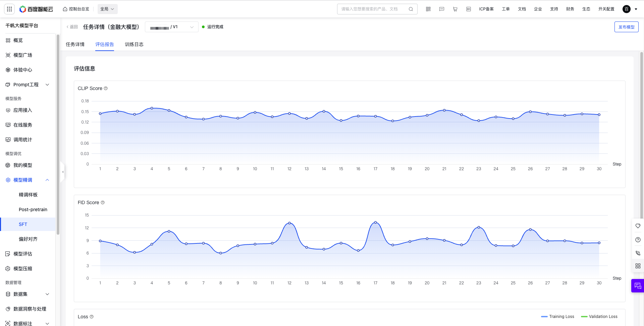This screenshot has height=326, width=644.
Task: Click the question help icon on right
Action: tap(638, 240)
